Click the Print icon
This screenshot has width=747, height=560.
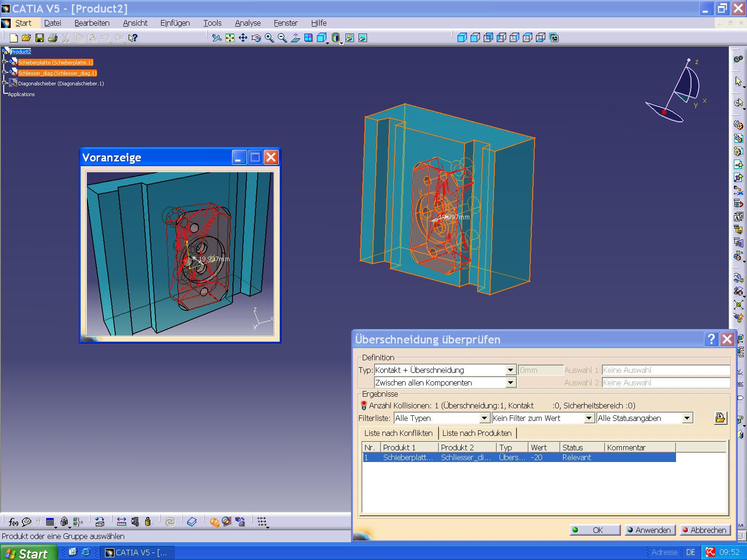pyautogui.click(x=53, y=38)
